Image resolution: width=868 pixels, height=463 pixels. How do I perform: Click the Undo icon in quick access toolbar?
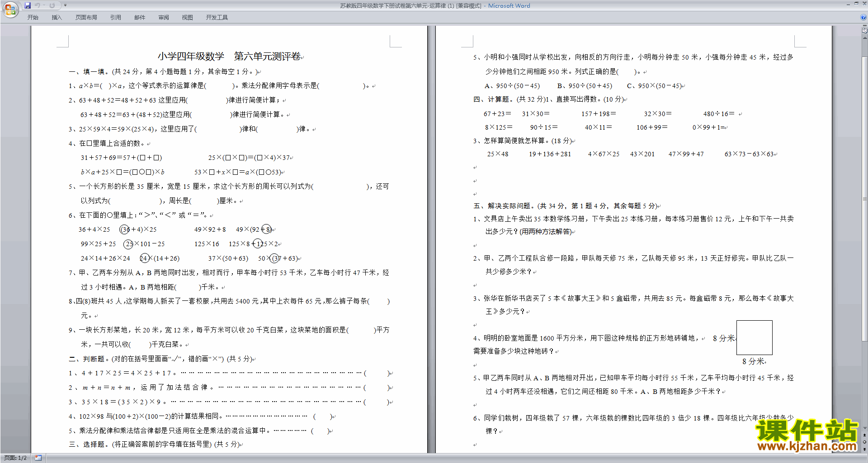coord(38,5)
